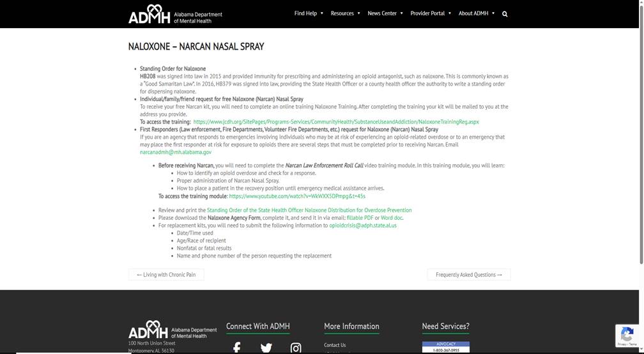Download the fillable PDF agency form
This screenshot has height=354, width=644.
click(x=360, y=218)
